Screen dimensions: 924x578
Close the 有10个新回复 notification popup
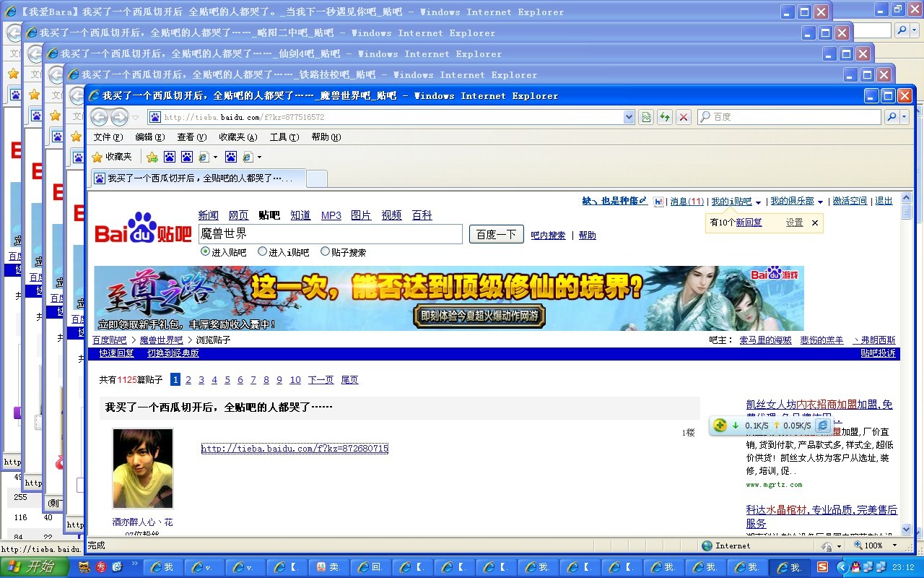815,223
